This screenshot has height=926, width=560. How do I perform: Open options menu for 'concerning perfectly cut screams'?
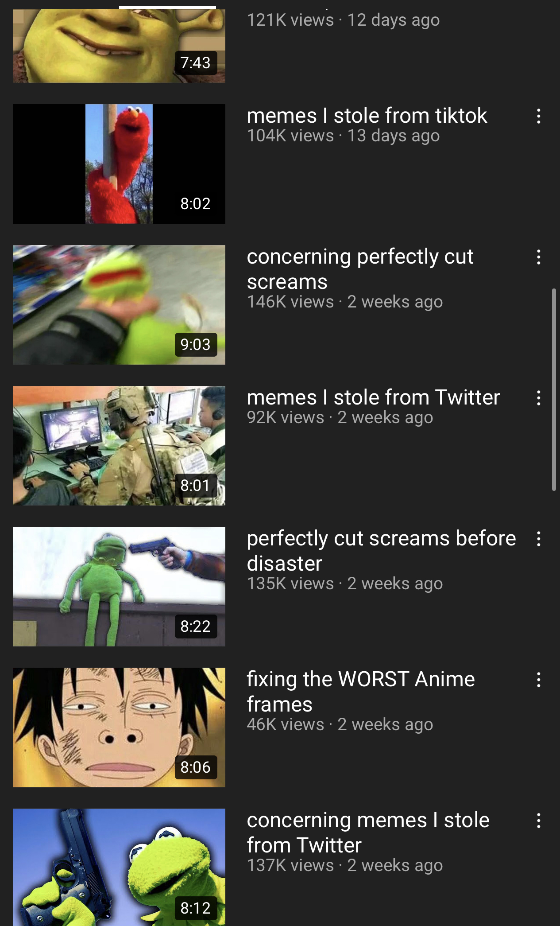coord(538,257)
